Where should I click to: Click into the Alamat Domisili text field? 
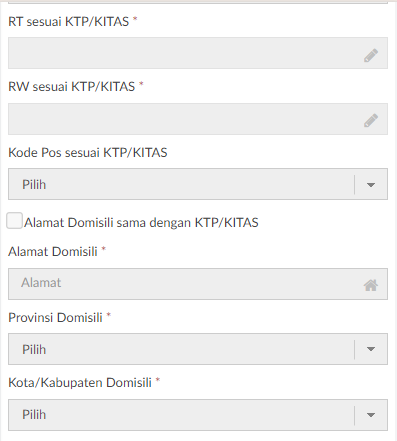(x=198, y=284)
